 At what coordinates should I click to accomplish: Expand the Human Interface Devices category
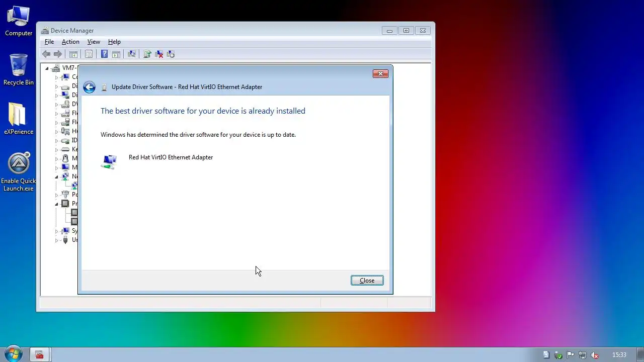pos(56,132)
